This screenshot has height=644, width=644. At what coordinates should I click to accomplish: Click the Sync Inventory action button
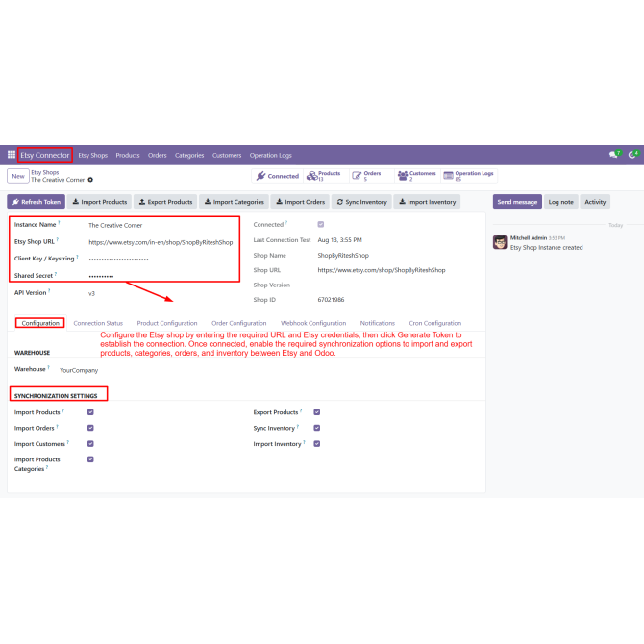[361, 202]
